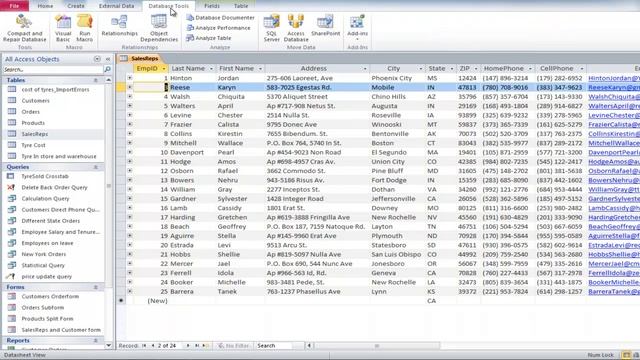Go to previous record
The image size is (640, 360).
153,346
